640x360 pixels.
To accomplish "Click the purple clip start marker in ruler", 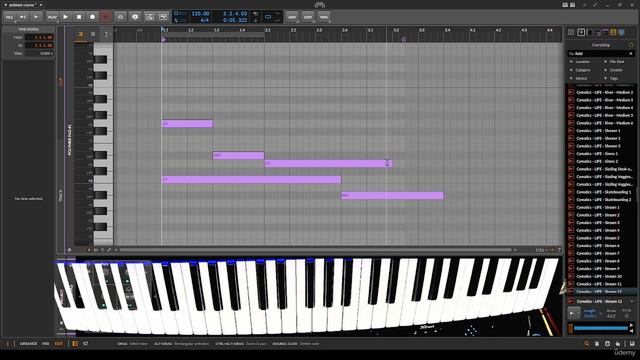I will click(164, 40).
